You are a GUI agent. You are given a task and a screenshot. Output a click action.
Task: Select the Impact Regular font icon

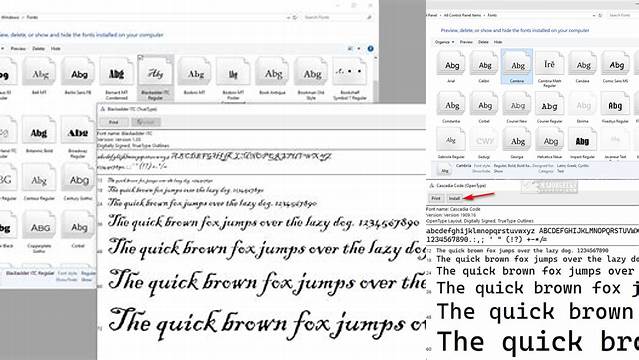click(582, 143)
